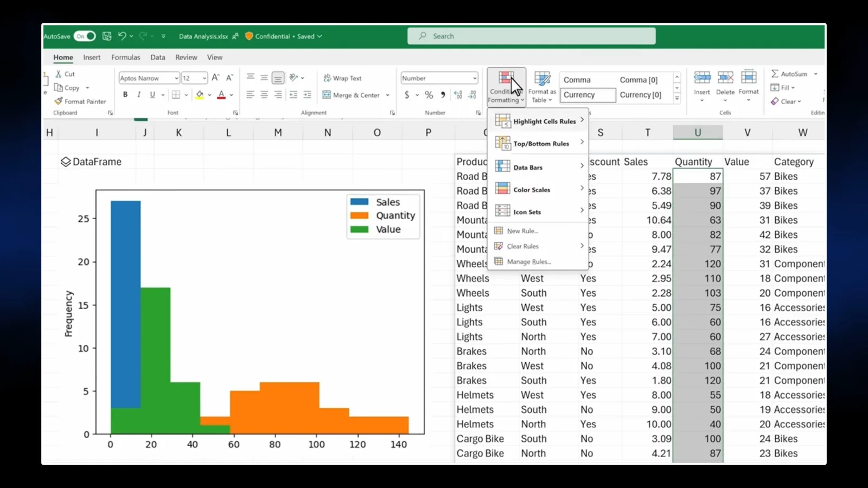Toggle middle align button
This screenshot has width=868, height=488.
click(264, 78)
